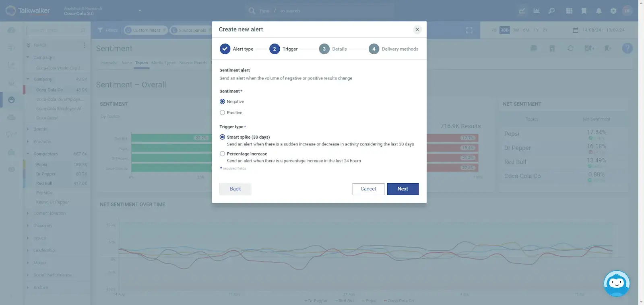Open the sentiment smiley sidebar icon
644x305 pixels.
click(x=11, y=100)
